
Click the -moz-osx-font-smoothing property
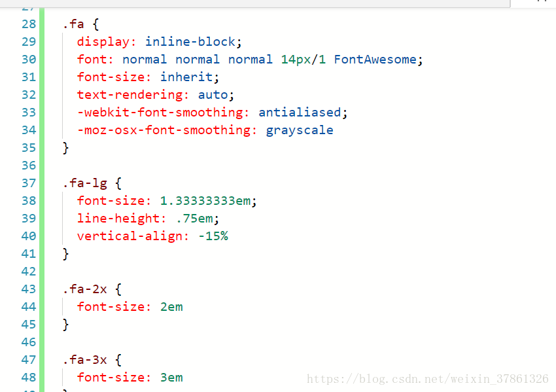(x=164, y=130)
